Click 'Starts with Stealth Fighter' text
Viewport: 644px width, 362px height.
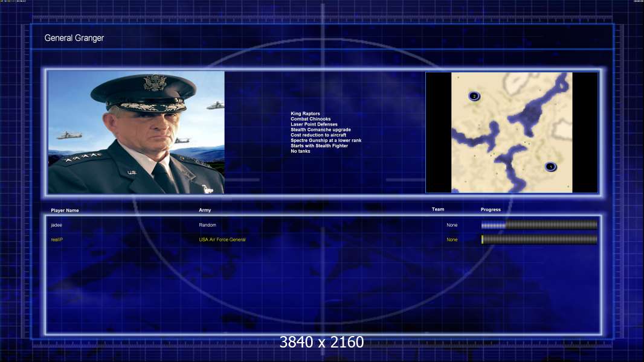(319, 145)
